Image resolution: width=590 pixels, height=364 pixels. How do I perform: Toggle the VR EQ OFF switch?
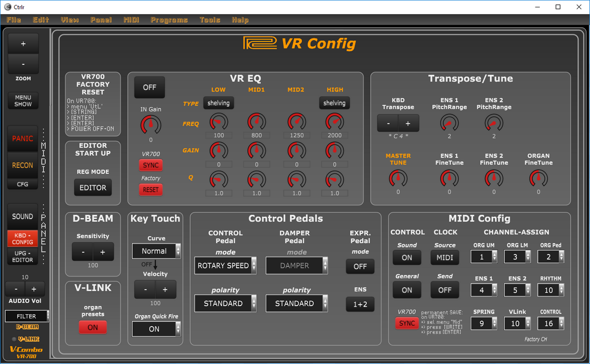pyautogui.click(x=149, y=87)
